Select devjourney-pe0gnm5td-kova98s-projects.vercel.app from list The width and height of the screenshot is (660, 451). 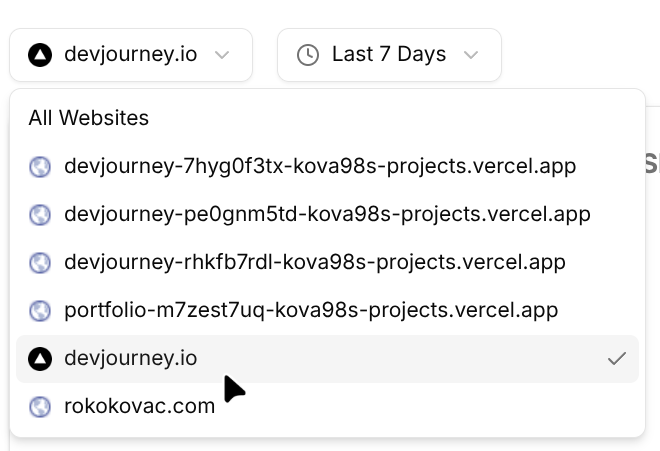click(327, 214)
